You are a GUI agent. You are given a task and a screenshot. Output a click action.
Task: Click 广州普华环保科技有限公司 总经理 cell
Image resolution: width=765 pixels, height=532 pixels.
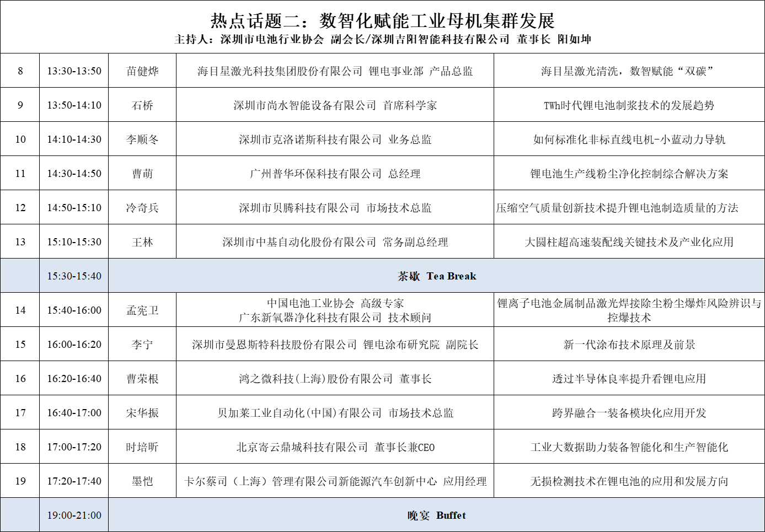pyautogui.click(x=335, y=173)
